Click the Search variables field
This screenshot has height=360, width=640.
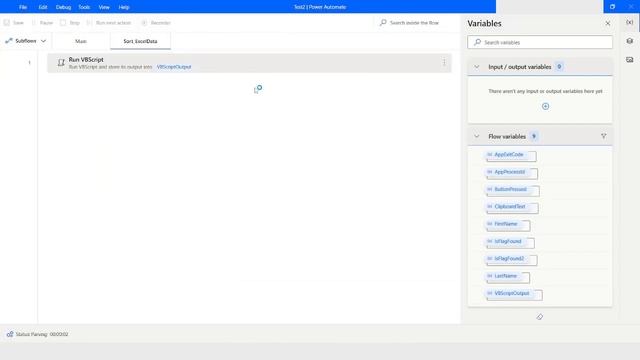click(540, 42)
